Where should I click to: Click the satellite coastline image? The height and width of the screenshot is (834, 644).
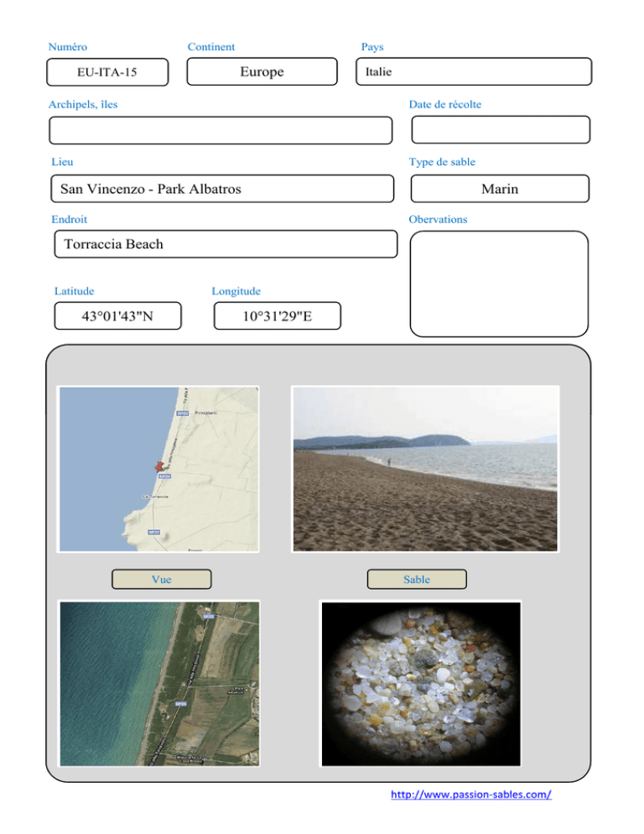coord(158,683)
